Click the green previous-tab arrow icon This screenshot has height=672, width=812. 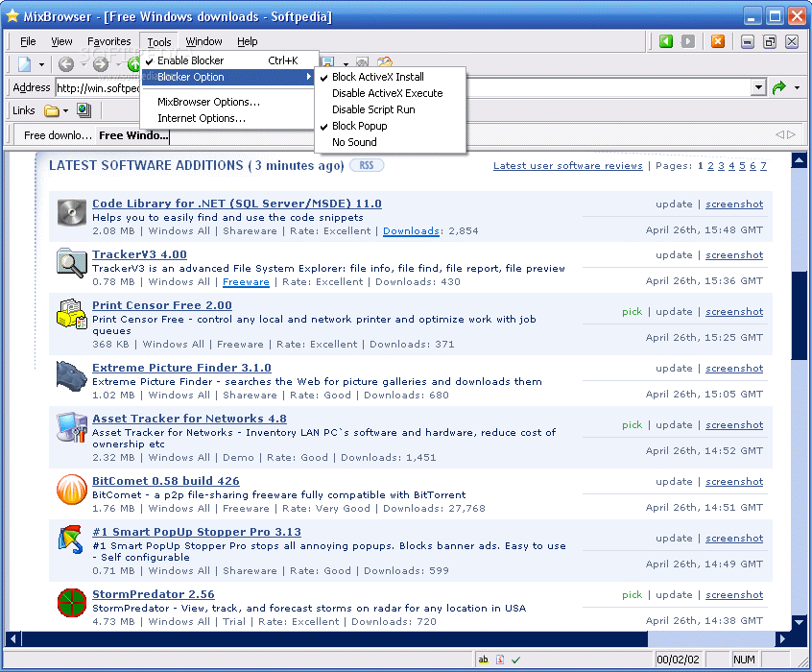pos(666,41)
